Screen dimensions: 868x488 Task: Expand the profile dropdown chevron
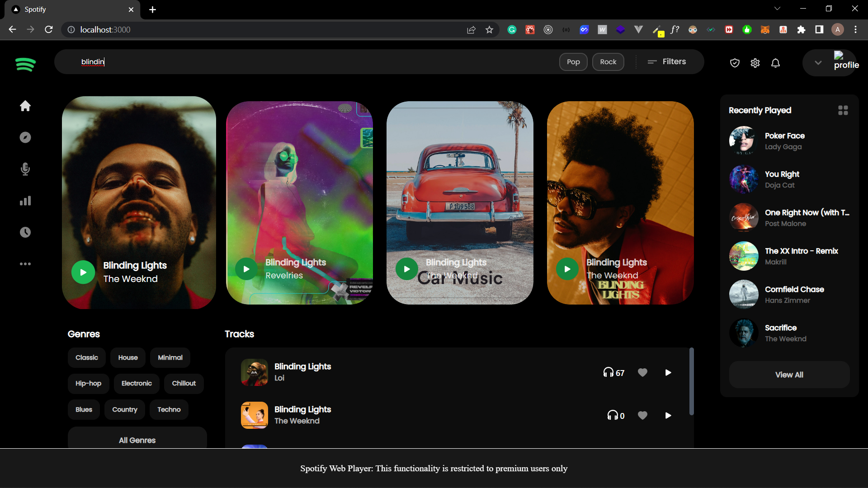click(817, 63)
